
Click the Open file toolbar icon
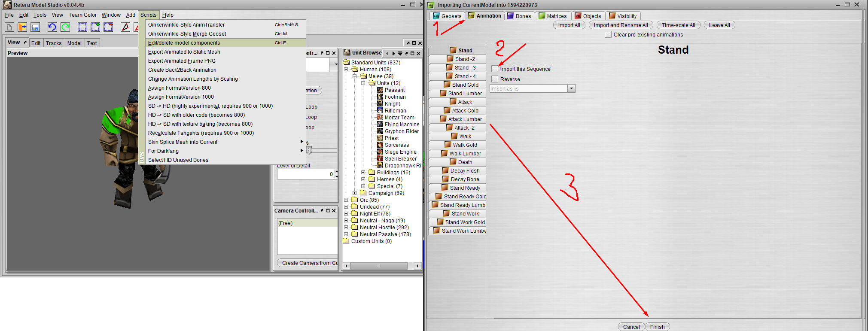(x=22, y=27)
